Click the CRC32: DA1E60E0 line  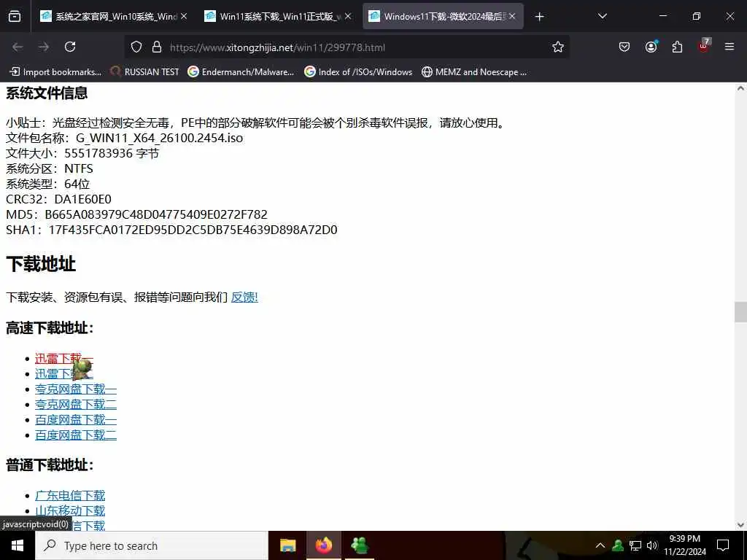click(x=58, y=199)
